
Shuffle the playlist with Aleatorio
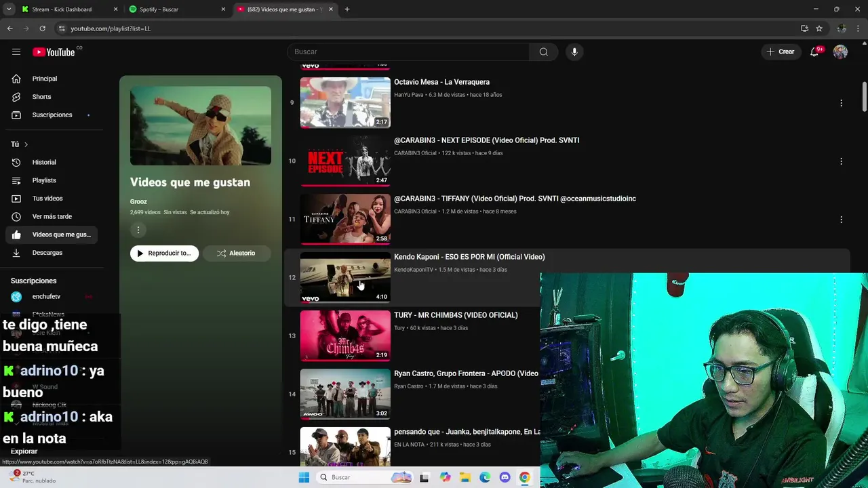[237, 253]
